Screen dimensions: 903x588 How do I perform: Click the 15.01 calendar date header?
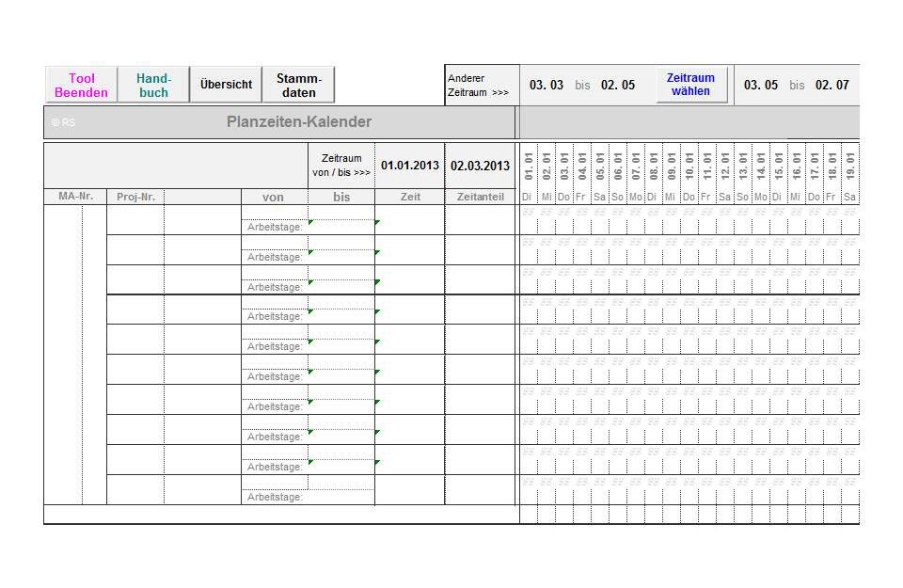click(779, 166)
